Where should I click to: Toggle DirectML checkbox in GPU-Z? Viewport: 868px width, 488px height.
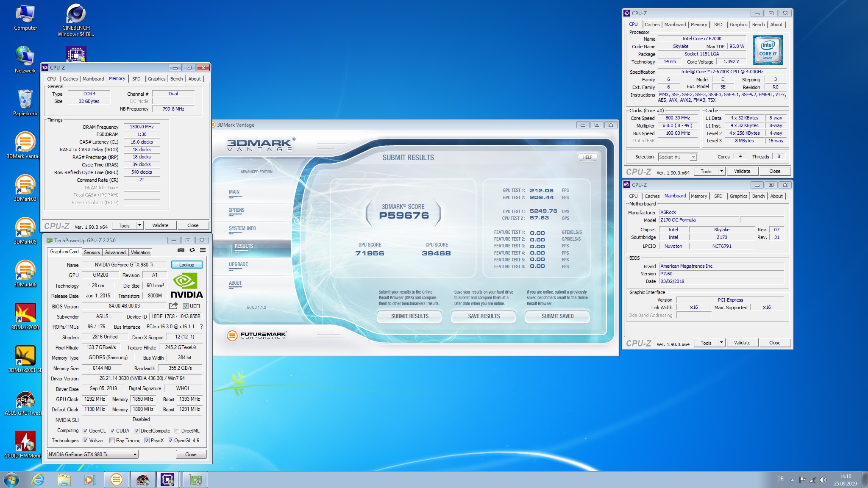[x=178, y=431]
